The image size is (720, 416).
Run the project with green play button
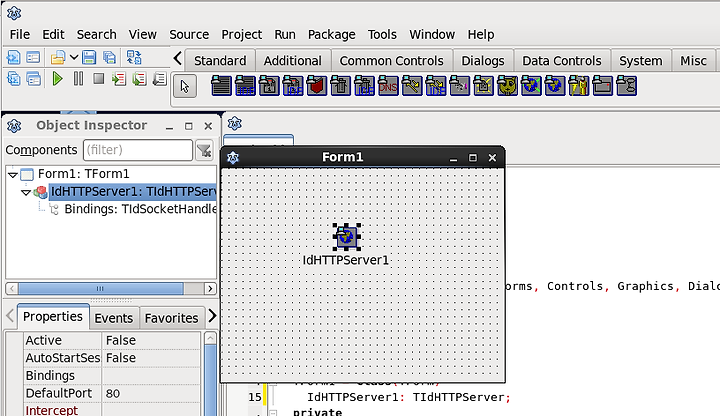coord(57,79)
